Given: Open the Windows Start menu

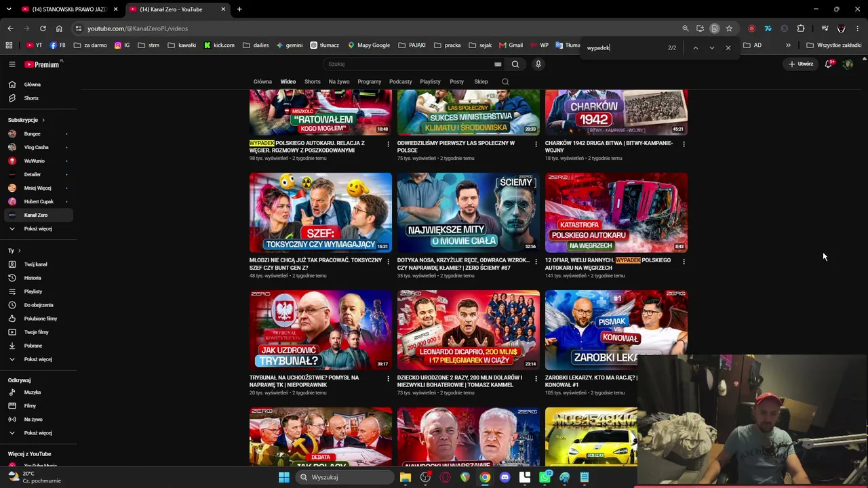Looking at the screenshot, I should [x=284, y=477].
